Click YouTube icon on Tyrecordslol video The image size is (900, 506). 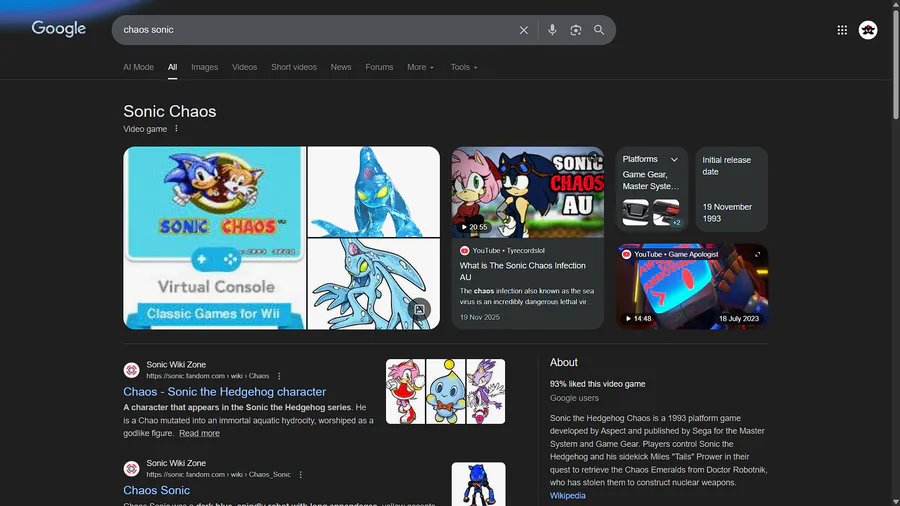click(464, 251)
